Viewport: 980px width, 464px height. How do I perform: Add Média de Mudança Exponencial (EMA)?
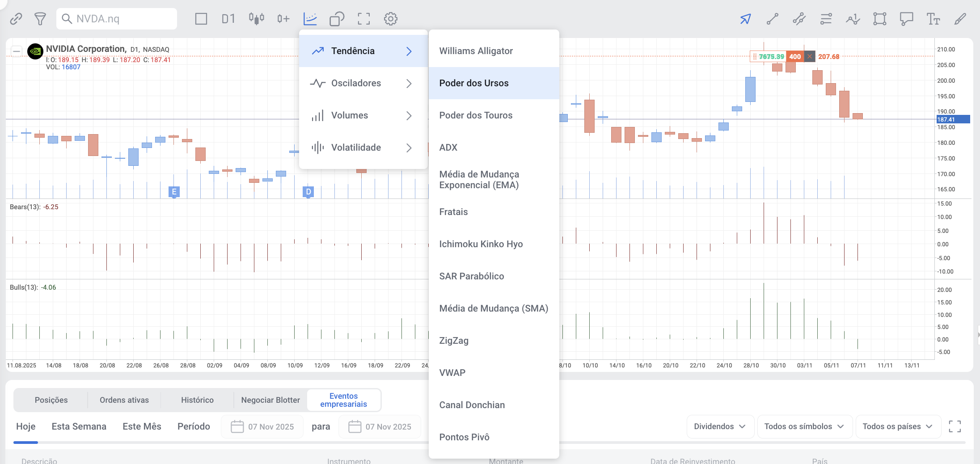click(x=494, y=180)
